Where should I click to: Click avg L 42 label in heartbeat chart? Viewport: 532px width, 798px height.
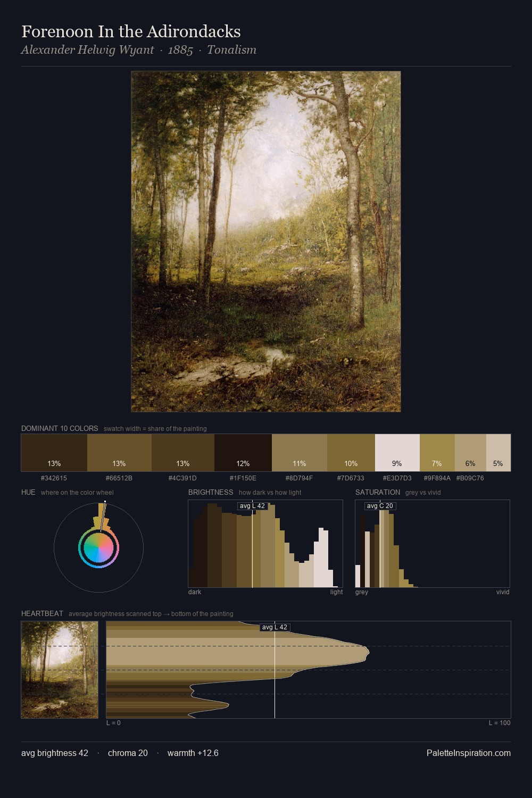[275, 627]
